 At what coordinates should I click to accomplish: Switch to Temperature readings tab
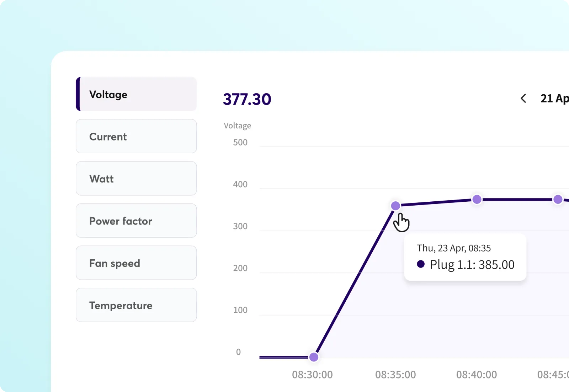click(136, 305)
